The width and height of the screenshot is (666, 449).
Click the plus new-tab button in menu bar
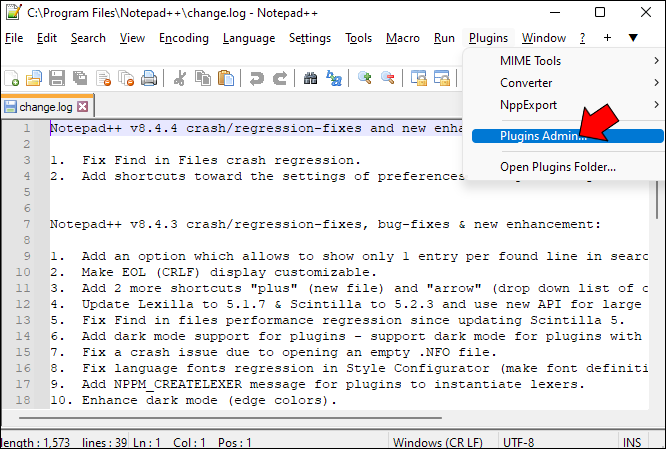tap(607, 38)
